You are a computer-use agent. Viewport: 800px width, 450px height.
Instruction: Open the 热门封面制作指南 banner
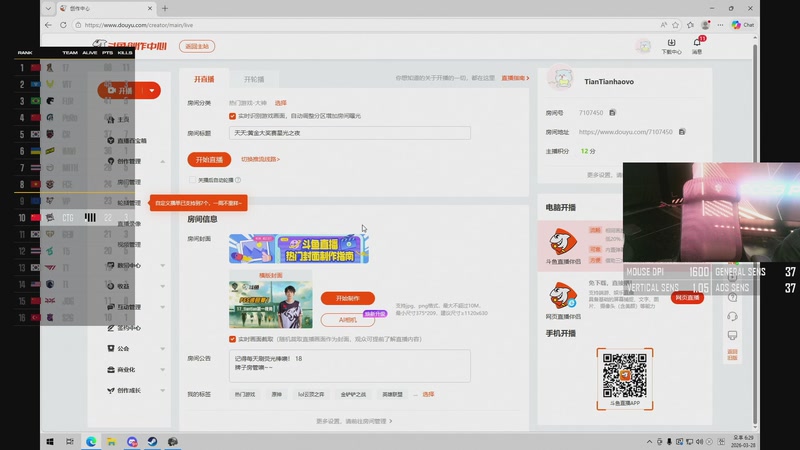click(x=298, y=248)
